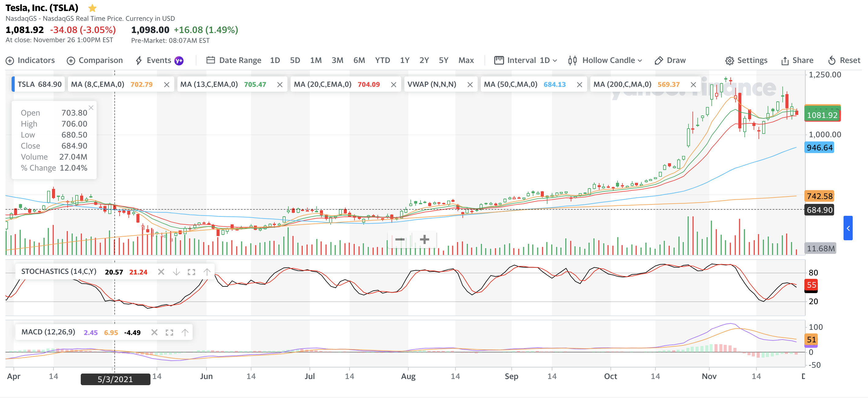The height and width of the screenshot is (398, 868).
Task: Select the 3M range
Action: [337, 60]
